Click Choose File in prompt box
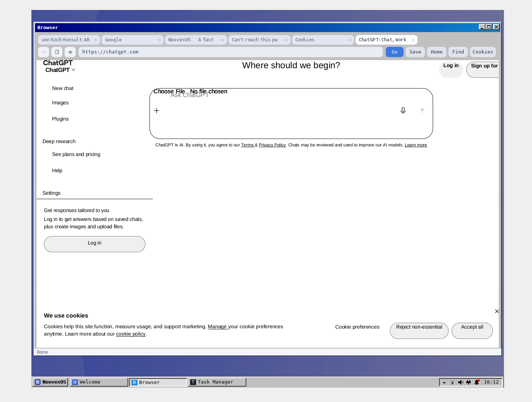Viewport: 532px width, 402px height. coord(169,91)
